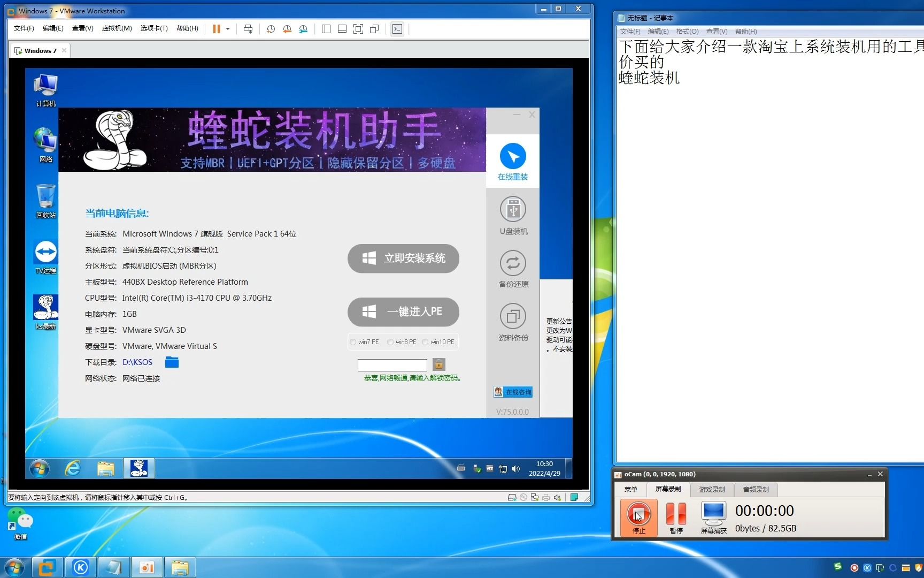Click the VM tray volume speaker icon
The image size is (924, 578).
(515, 469)
